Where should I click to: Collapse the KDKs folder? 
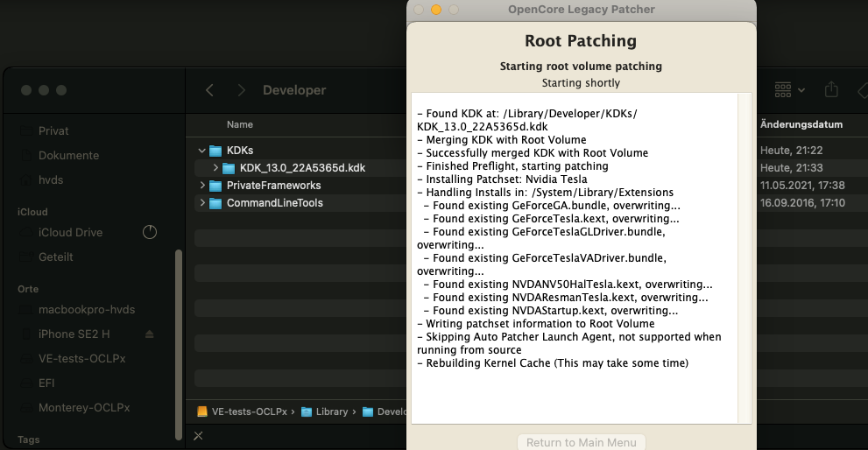pos(203,151)
